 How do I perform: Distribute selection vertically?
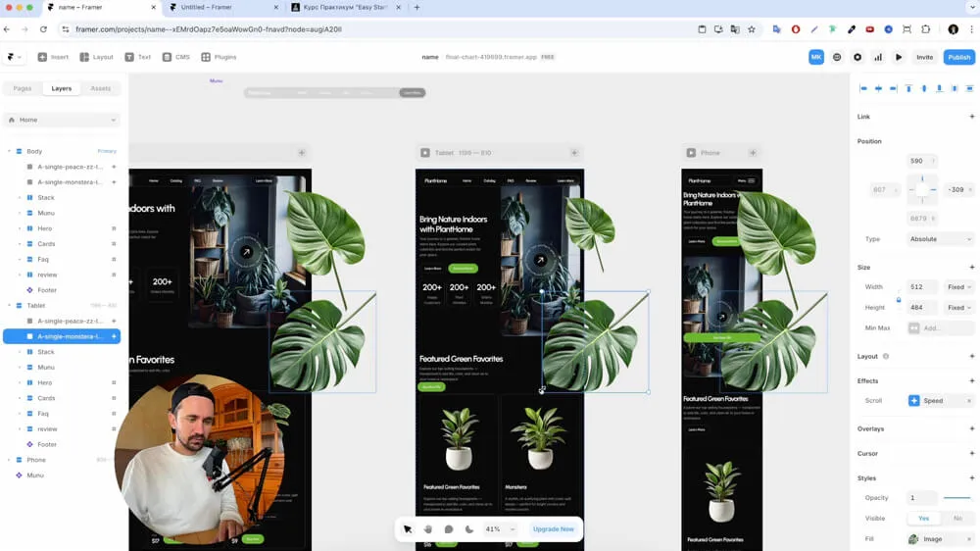969,89
